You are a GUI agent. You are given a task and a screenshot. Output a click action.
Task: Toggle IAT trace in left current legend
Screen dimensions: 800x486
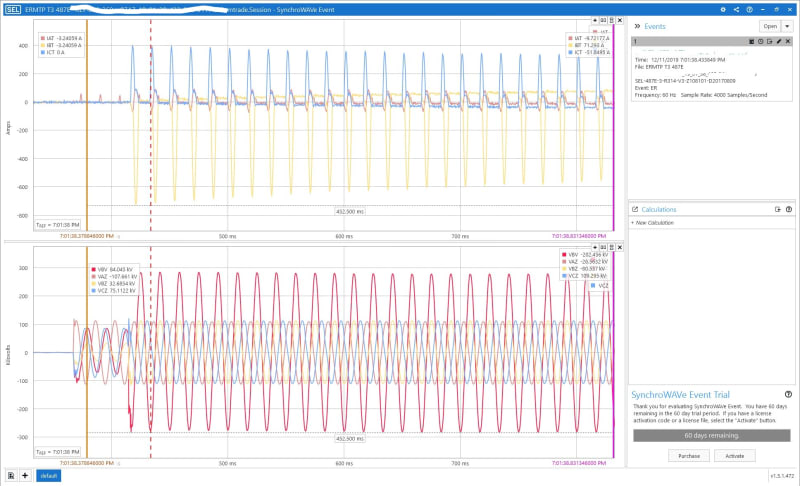(61, 38)
